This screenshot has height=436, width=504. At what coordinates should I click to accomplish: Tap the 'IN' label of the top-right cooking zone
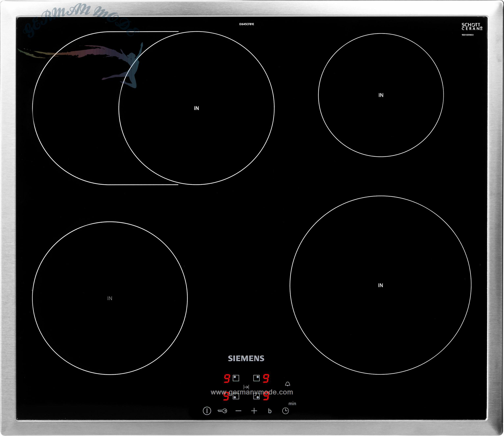(381, 95)
